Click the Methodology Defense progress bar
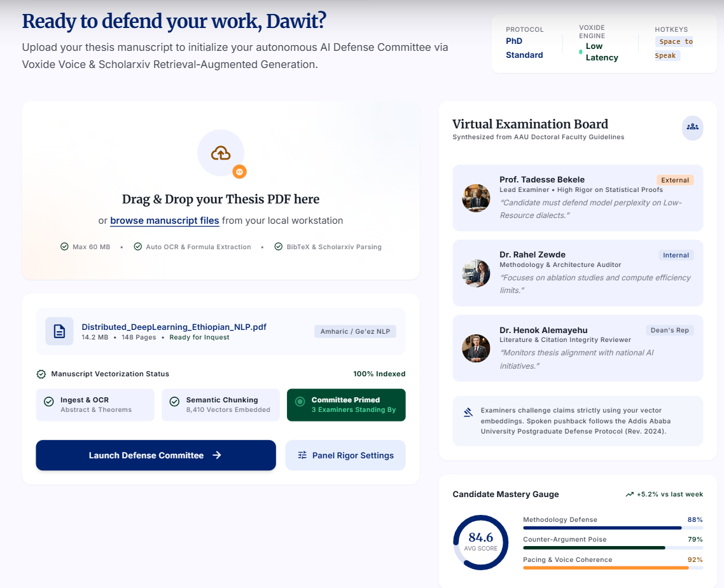 tap(613, 528)
